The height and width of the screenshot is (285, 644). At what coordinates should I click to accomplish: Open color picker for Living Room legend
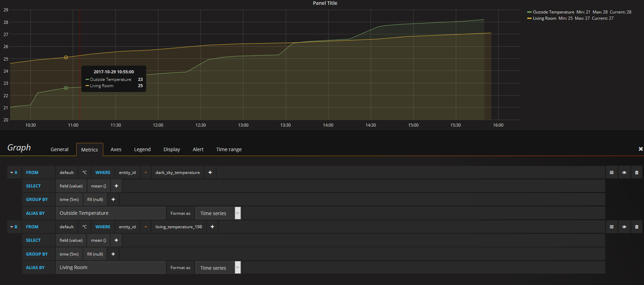[x=529, y=18]
